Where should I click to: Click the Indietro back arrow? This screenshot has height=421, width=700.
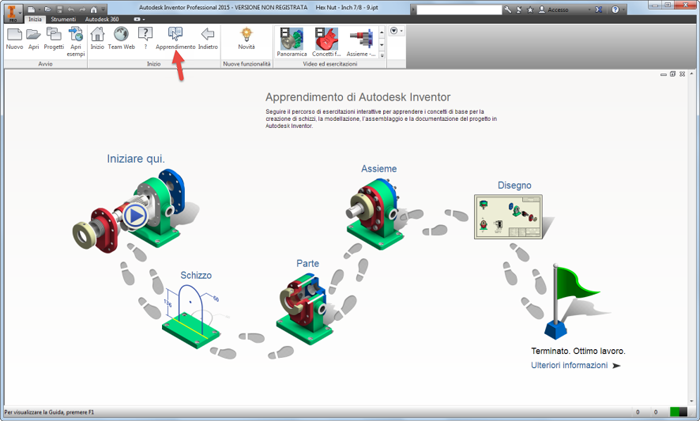[208, 38]
